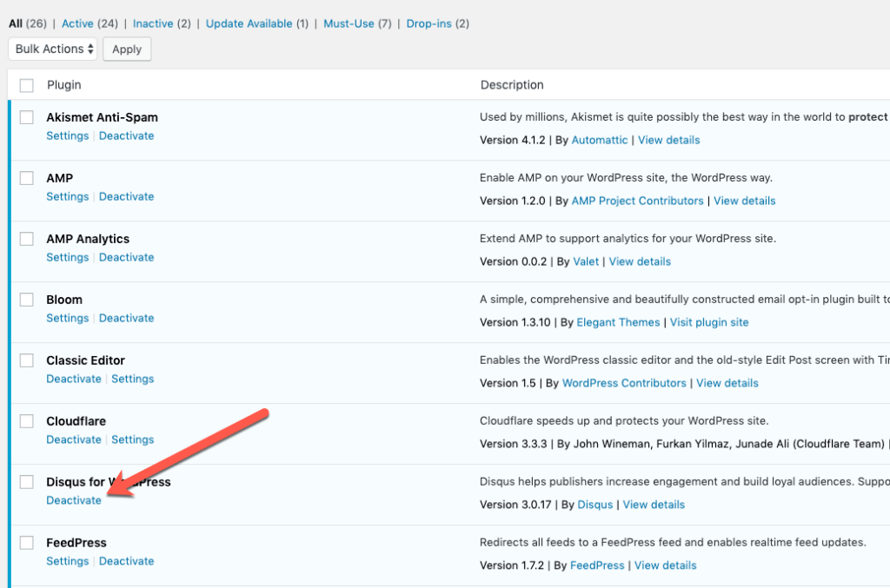Open the Valet author link
This screenshot has width=890, height=588.
click(586, 261)
